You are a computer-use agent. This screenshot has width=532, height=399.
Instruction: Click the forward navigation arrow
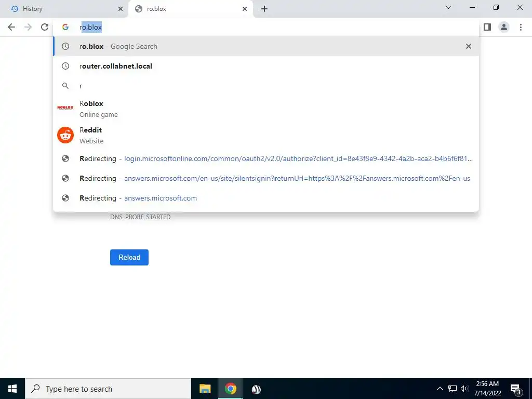(28, 27)
